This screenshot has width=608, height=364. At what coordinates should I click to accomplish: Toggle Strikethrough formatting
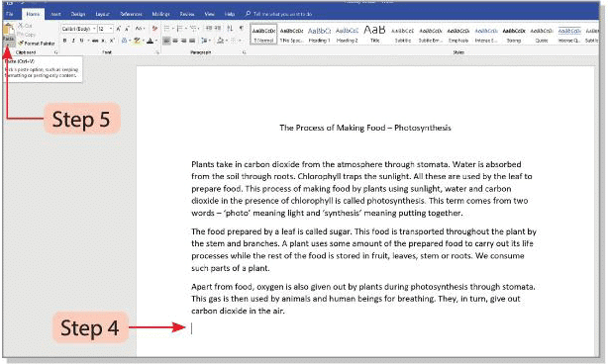(x=95, y=41)
